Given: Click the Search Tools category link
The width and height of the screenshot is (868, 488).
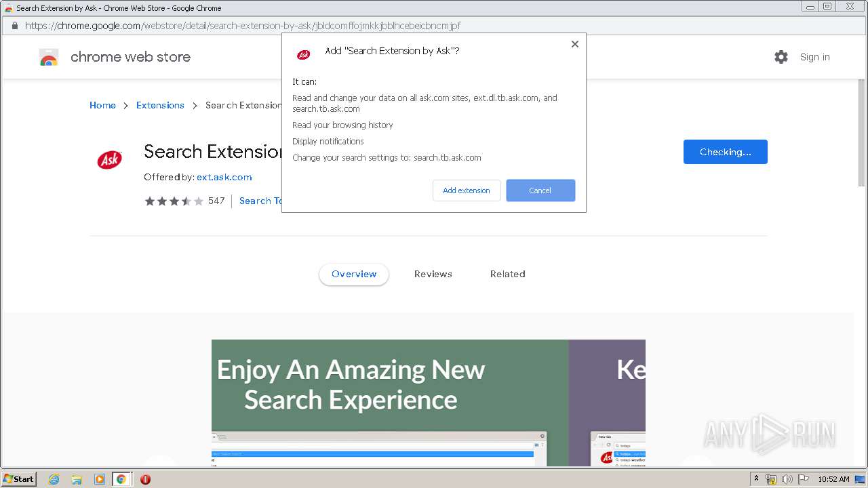Looking at the screenshot, I should pyautogui.click(x=261, y=201).
